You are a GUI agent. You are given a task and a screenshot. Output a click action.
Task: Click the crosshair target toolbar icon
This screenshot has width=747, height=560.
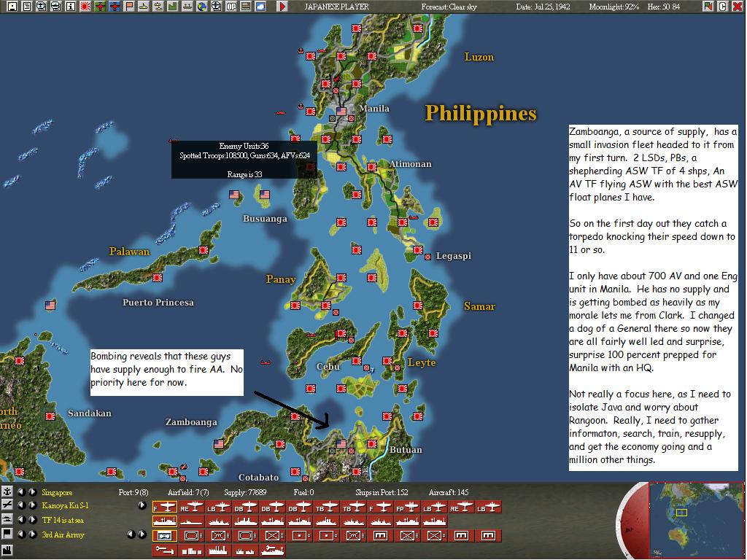coord(216,6)
